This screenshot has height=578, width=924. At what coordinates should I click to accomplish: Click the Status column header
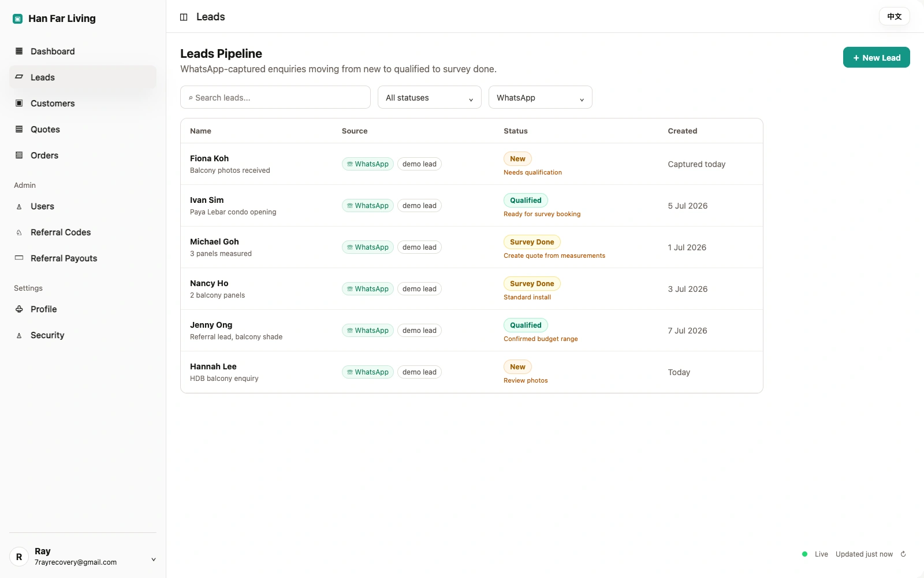[516, 131]
